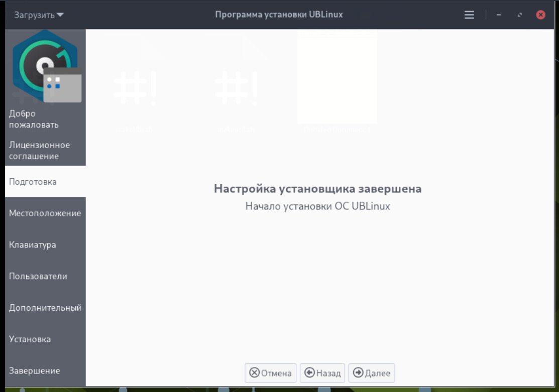The height and width of the screenshot is (392, 559).
Task: Select Лицензионное соглашение step
Action: pos(45,151)
